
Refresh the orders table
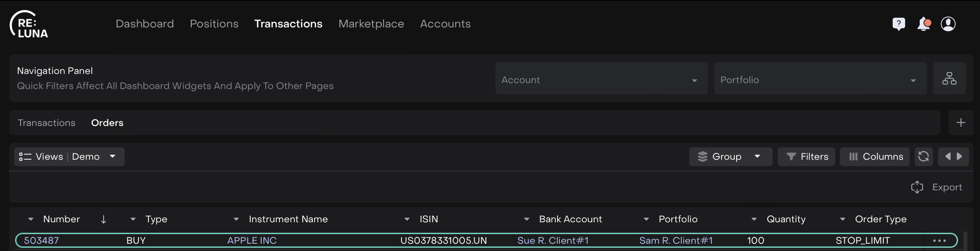923,157
